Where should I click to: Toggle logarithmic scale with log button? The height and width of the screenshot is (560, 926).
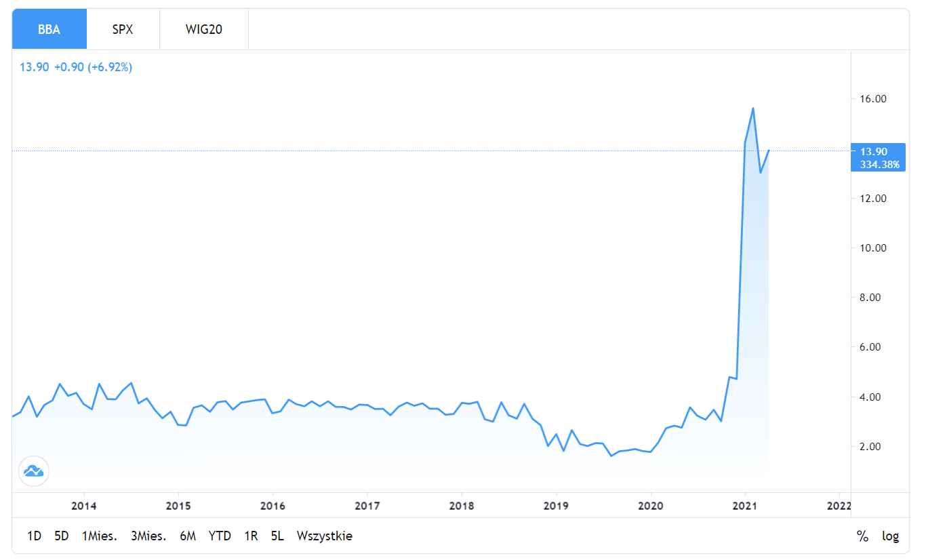[891, 536]
